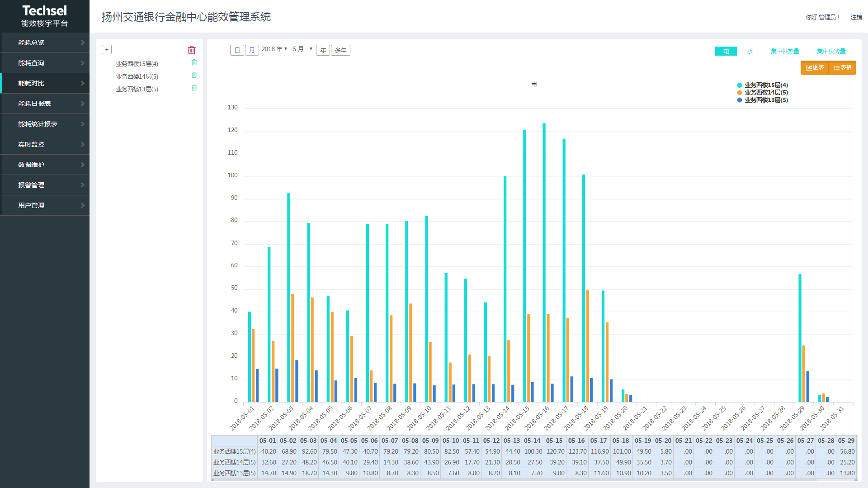Click the plus icon to add comparison item
The image size is (868, 488).
click(x=107, y=50)
